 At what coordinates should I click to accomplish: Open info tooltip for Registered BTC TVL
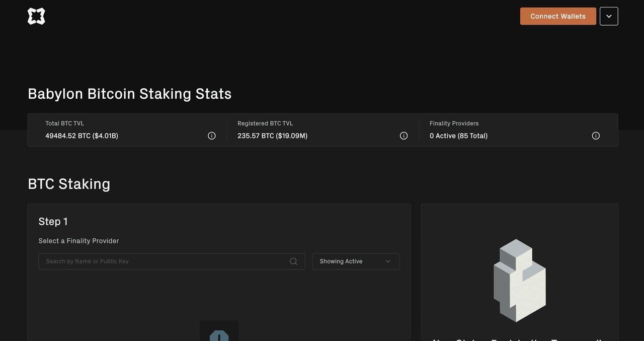pos(404,135)
